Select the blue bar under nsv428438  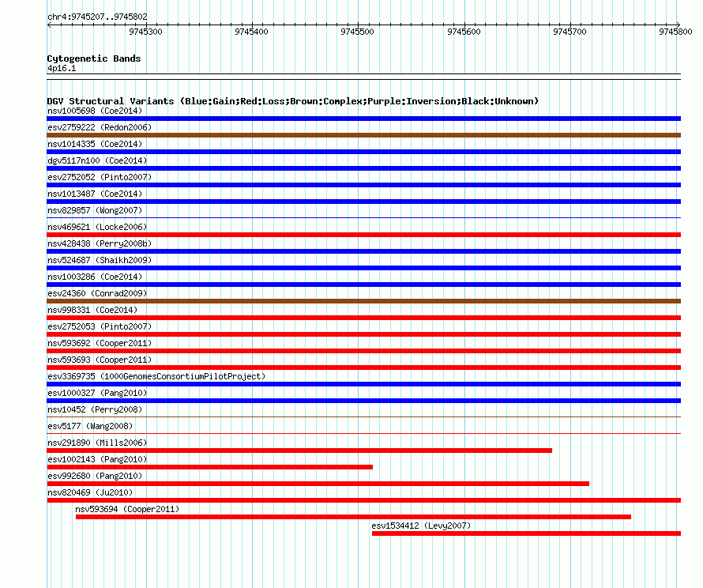[363, 251]
